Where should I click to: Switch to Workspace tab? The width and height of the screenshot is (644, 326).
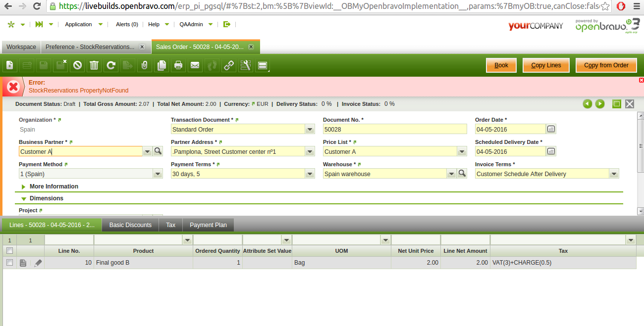point(21,47)
